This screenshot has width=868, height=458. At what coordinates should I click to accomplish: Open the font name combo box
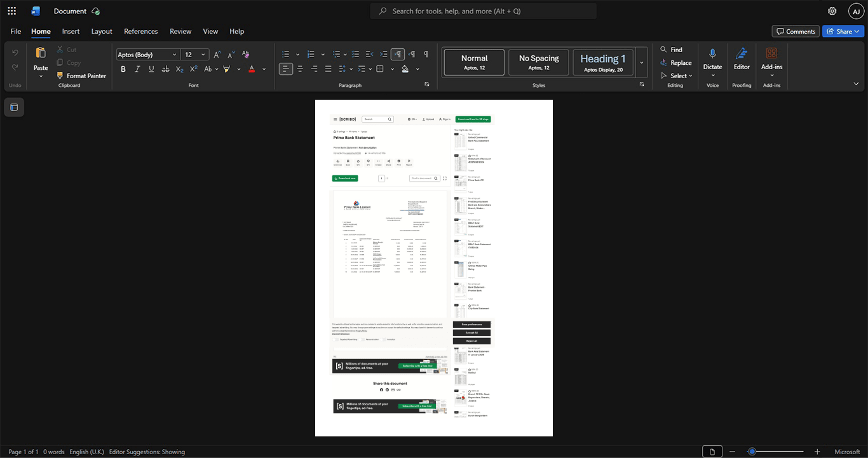click(x=147, y=55)
